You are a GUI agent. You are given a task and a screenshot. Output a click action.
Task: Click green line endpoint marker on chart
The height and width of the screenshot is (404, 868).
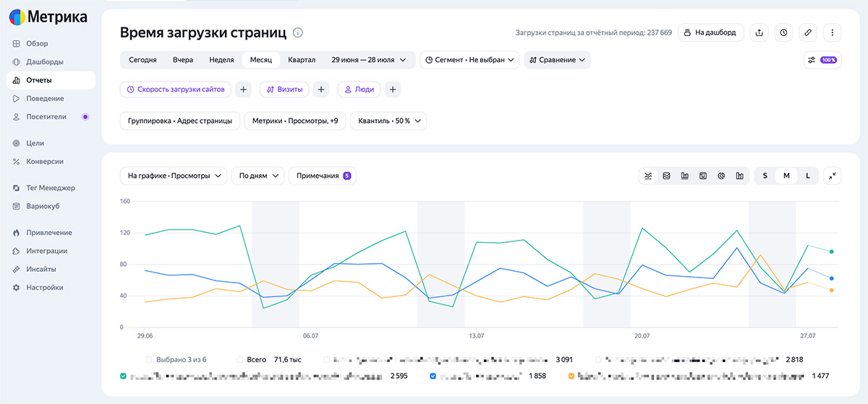(x=832, y=252)
